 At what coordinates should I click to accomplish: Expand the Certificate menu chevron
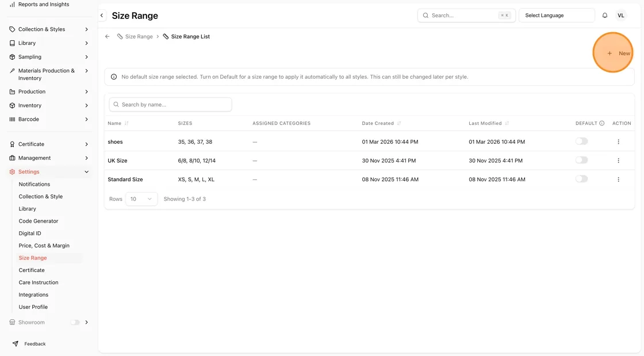click(x=87, y=144)
